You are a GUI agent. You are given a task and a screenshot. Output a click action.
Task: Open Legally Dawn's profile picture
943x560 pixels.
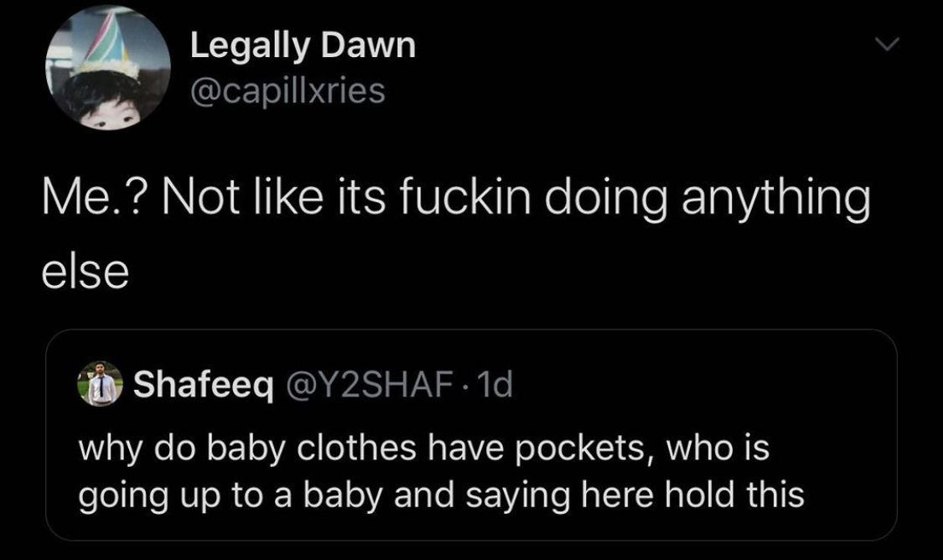coord(108,67)
